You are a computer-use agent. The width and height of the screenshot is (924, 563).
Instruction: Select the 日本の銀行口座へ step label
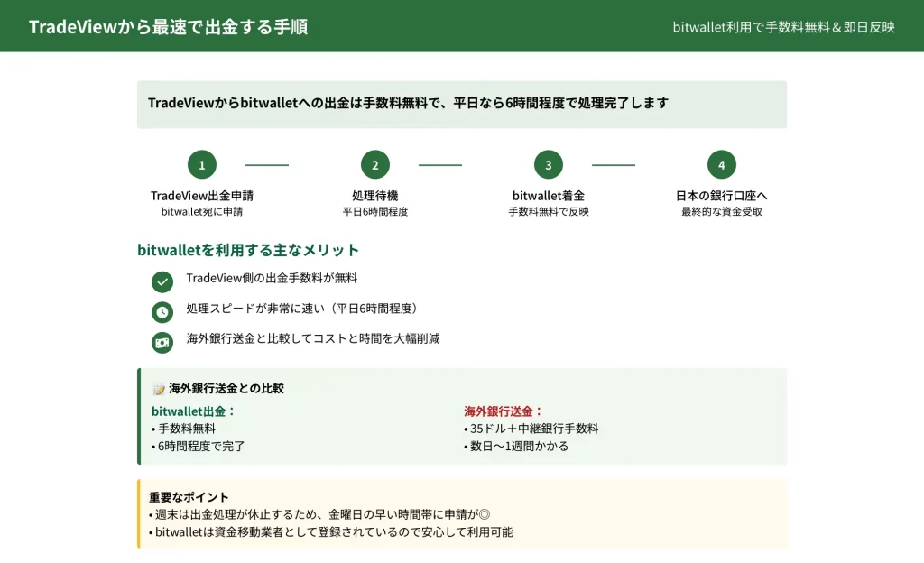point(722,195)
